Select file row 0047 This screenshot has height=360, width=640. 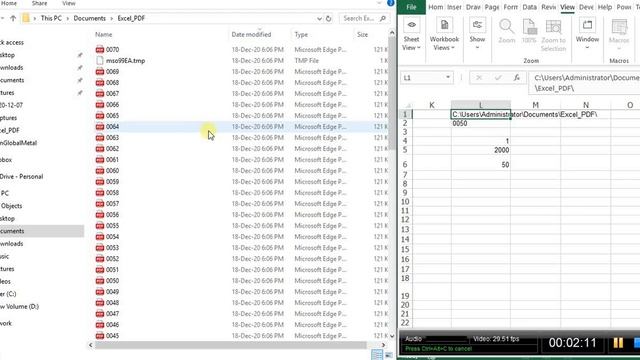pos(241,313)
